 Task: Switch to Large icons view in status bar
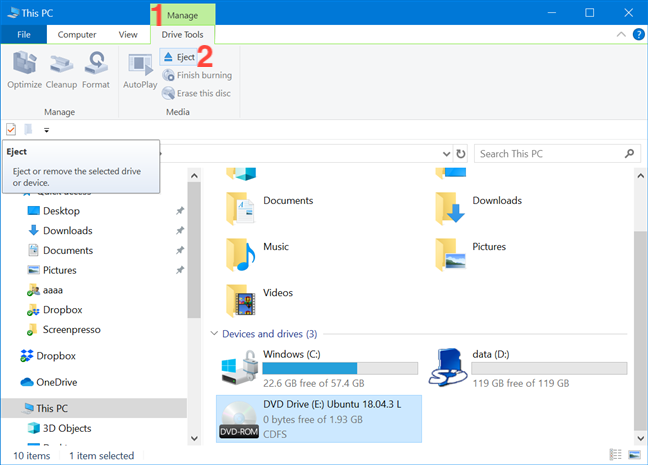634,455
